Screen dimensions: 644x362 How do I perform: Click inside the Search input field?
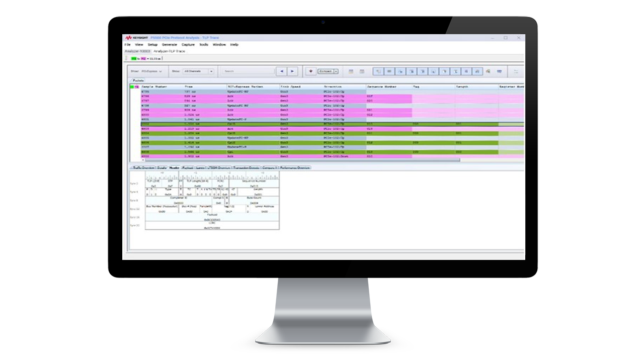[249, 71]
